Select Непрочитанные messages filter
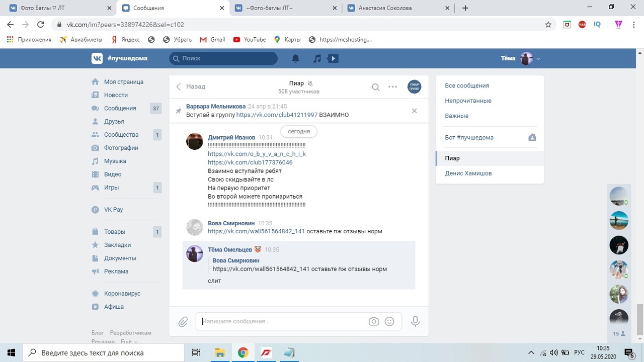The height and width of the screenshot is (362, 644). pyautogui.click(x=468, y=101)
